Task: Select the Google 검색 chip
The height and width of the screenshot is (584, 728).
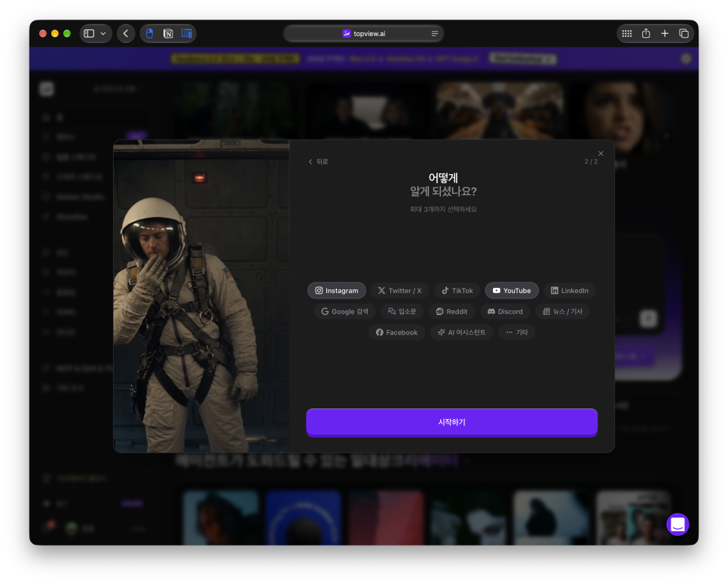Action: click(345, 311)
